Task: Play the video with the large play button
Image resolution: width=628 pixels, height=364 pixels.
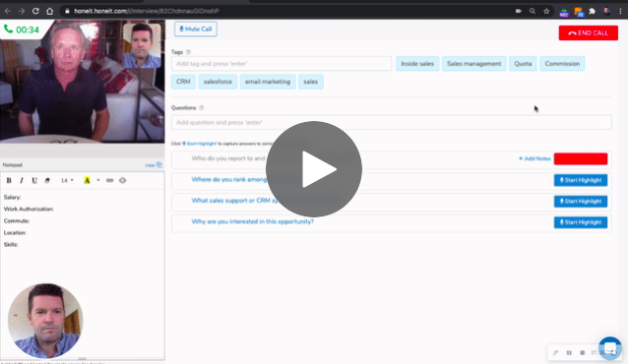Action: click(x=314, y=169)
